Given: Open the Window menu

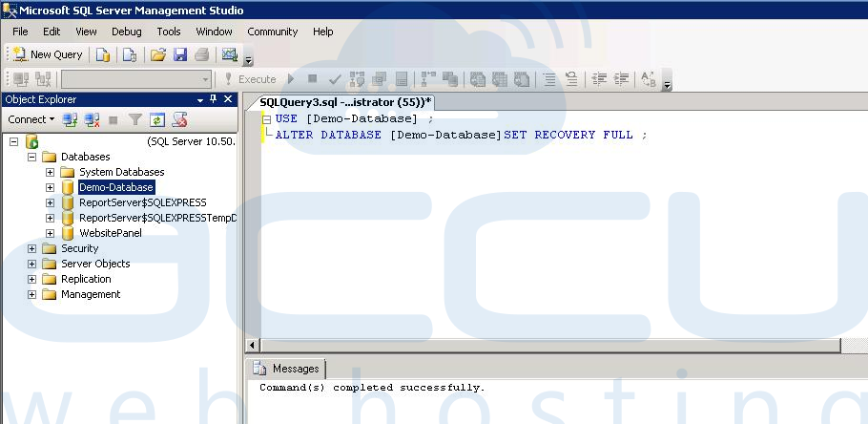Looking at the screenshot, I should [214, 32].
